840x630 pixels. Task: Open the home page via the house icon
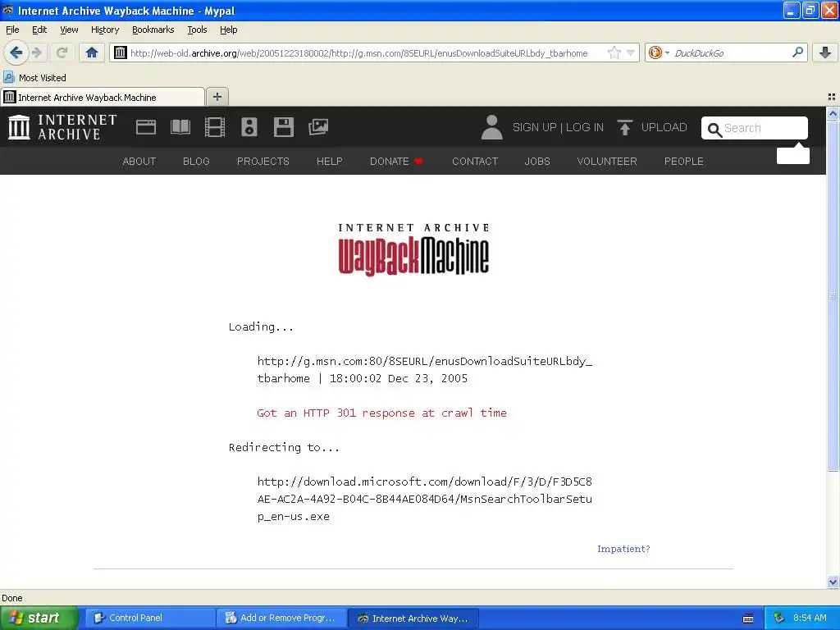click(x=92, y=52)
